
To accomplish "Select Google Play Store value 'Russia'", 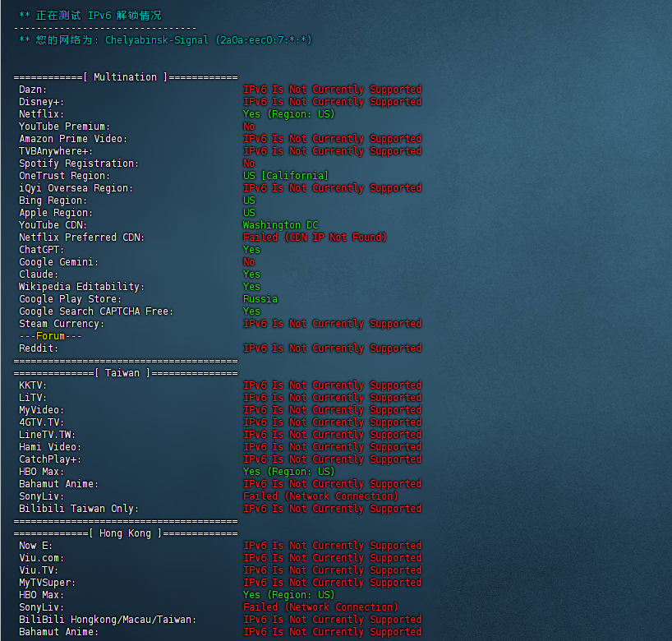I will pos(260,299).
